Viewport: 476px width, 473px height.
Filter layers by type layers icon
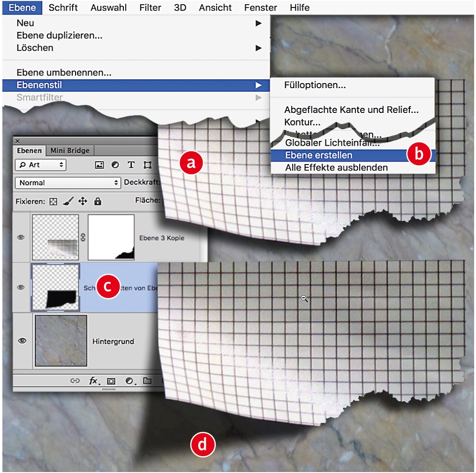pos(131,165)
